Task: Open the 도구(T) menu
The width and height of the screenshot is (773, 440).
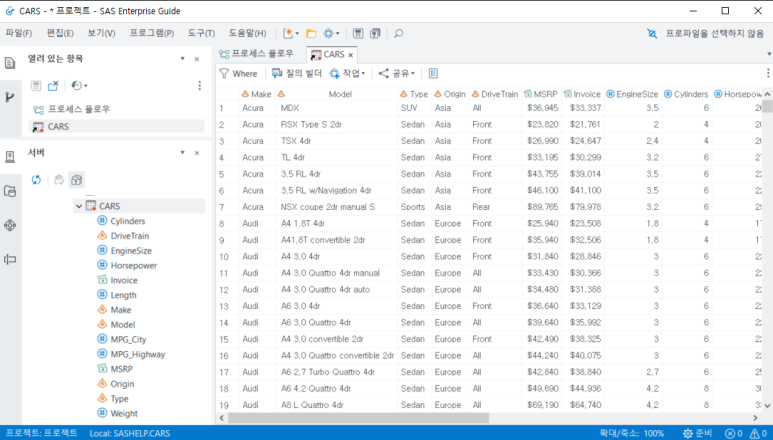Action: pos(201,33)
